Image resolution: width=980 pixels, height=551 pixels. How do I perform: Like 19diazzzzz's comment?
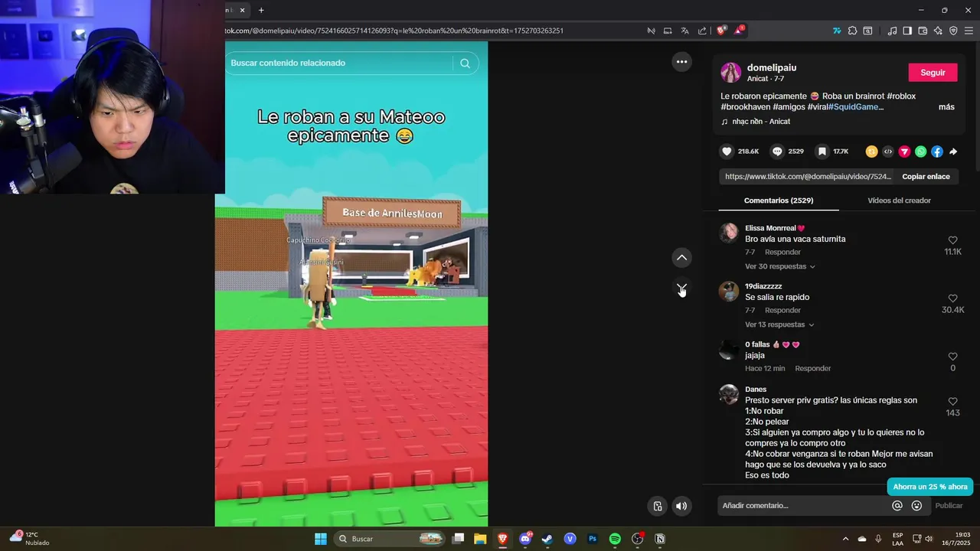pyautogui.click(x=952, y=298)
